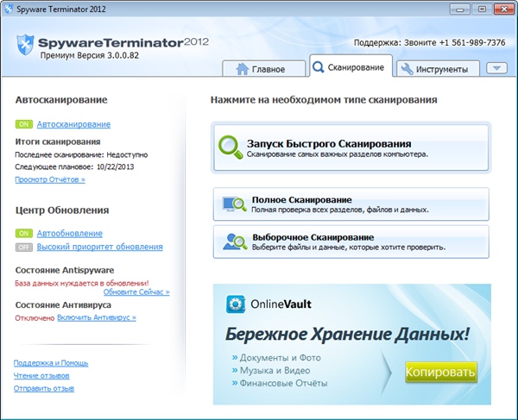Click the Обновите Сейчас link
Screen dimensions: 518x420
(x=136, y=292)
